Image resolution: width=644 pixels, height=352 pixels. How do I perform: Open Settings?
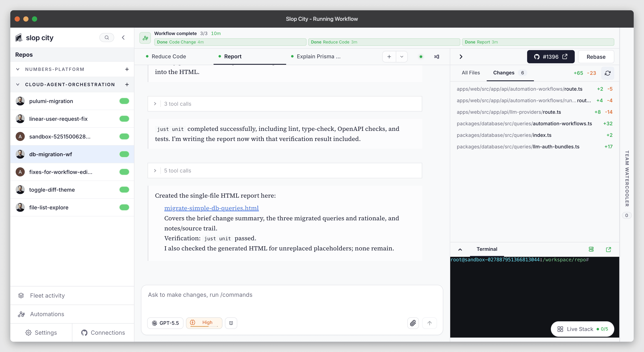41,332
